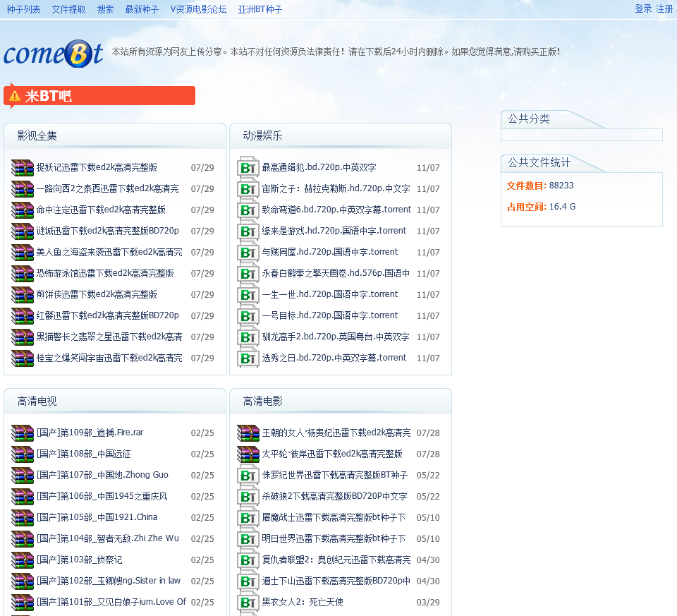Screen dimensions: 677x616
Task: Click the BT icon beside 最高通缉犯
Action: click(248, 168)
